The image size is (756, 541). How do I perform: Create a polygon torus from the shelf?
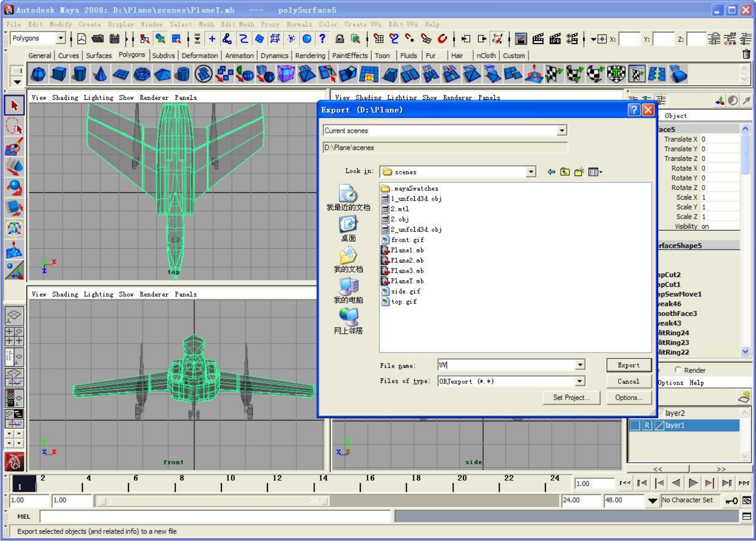(x=142, y=74)
